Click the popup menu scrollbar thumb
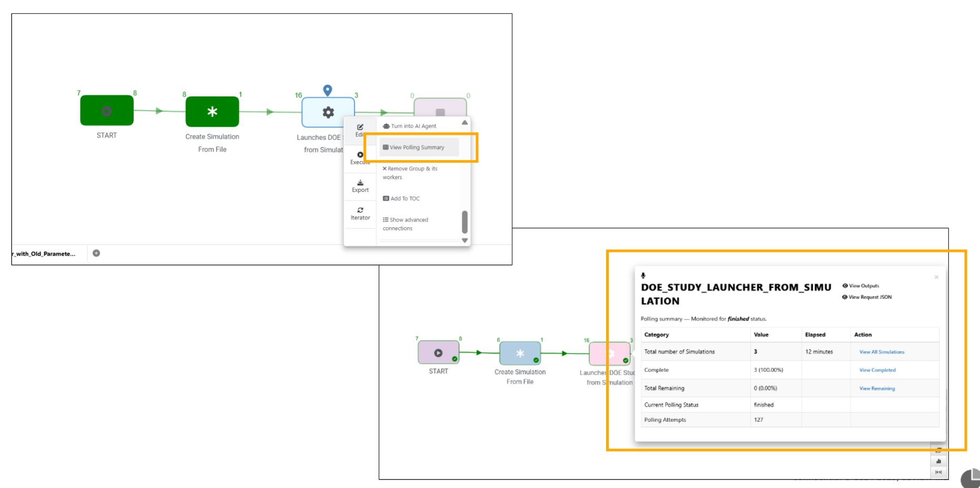 pos(464,222)
